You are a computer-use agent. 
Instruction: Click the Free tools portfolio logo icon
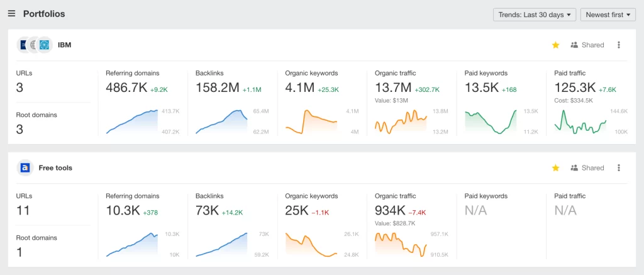(x=25, y=168)
